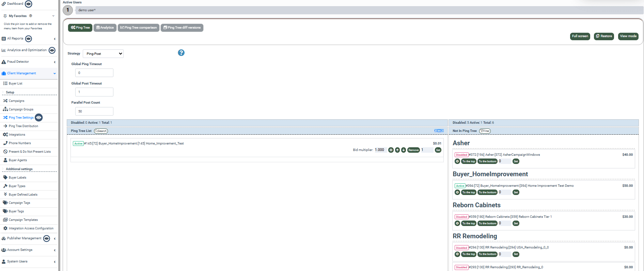Click Set for Home Improvement Test Demo

[x=516, y=192]
